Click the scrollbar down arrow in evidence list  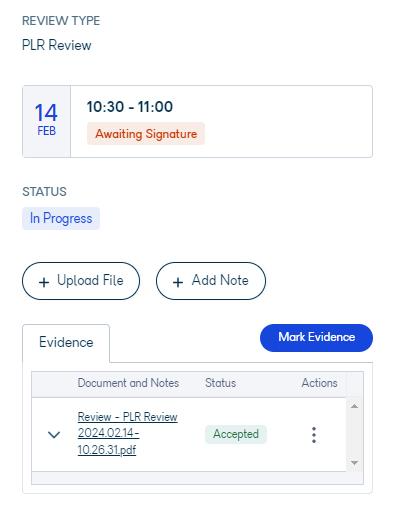pos(354,463)
